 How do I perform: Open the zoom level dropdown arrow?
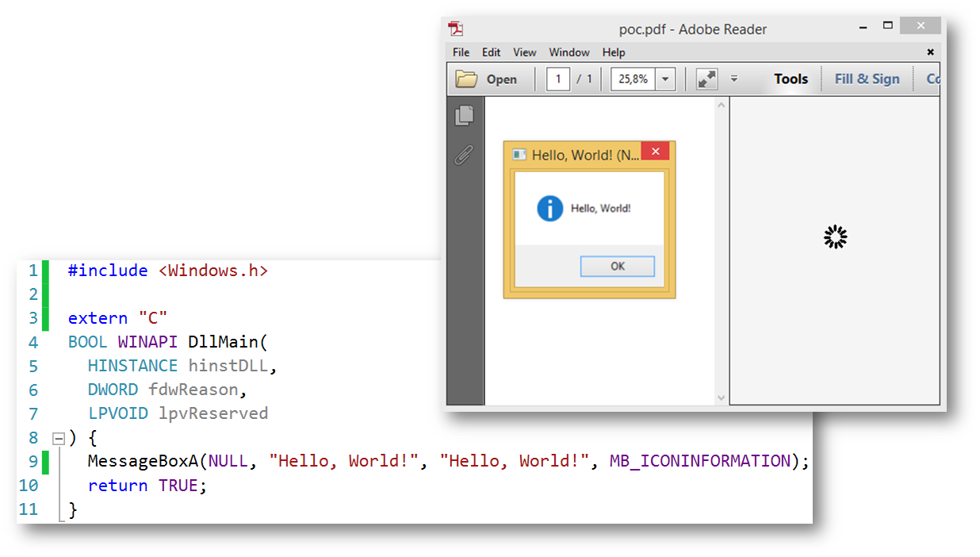click(665, 79)
